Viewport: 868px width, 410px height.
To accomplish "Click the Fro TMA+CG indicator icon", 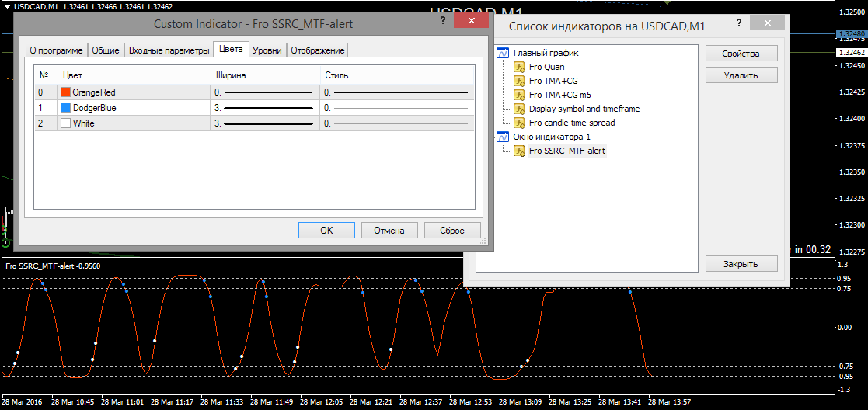I will coord(519,81).
